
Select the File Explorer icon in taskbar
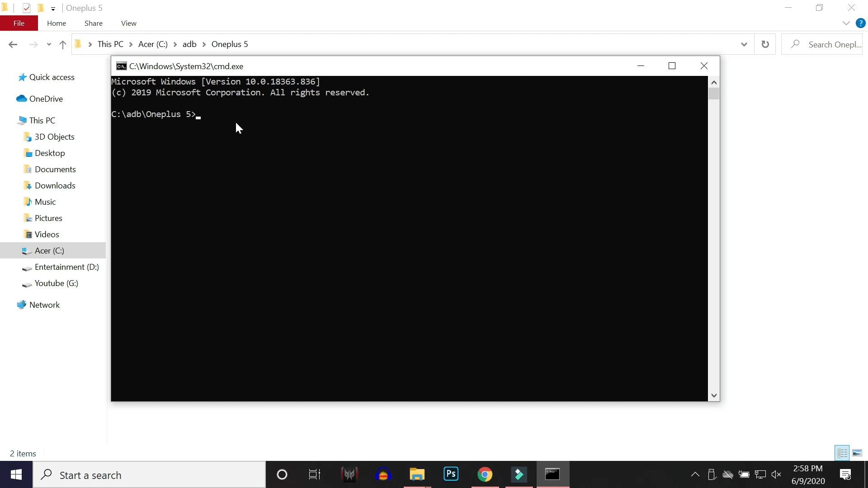tap(417, 474)
